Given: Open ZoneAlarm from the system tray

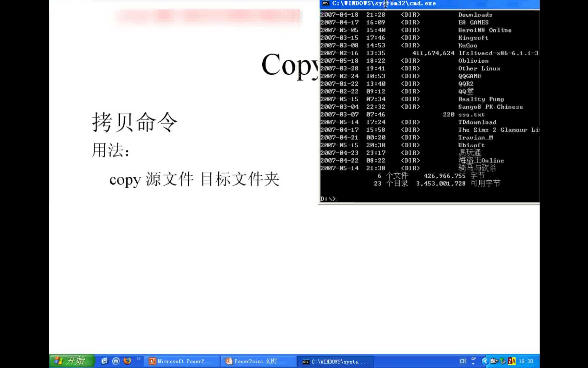Looking at the screenshot, I should (x=511, y=360).
